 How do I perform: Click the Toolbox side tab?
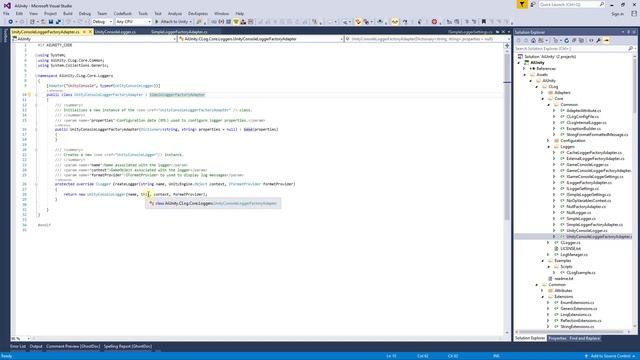5,36
